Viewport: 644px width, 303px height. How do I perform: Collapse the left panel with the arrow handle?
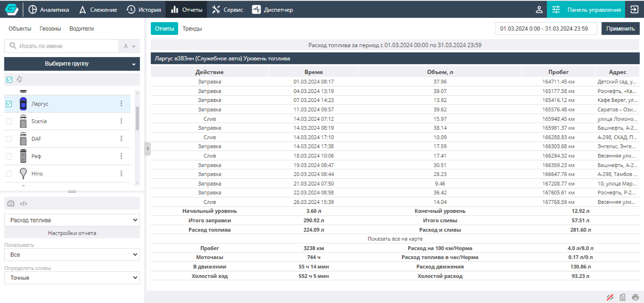tap(148, 149)
